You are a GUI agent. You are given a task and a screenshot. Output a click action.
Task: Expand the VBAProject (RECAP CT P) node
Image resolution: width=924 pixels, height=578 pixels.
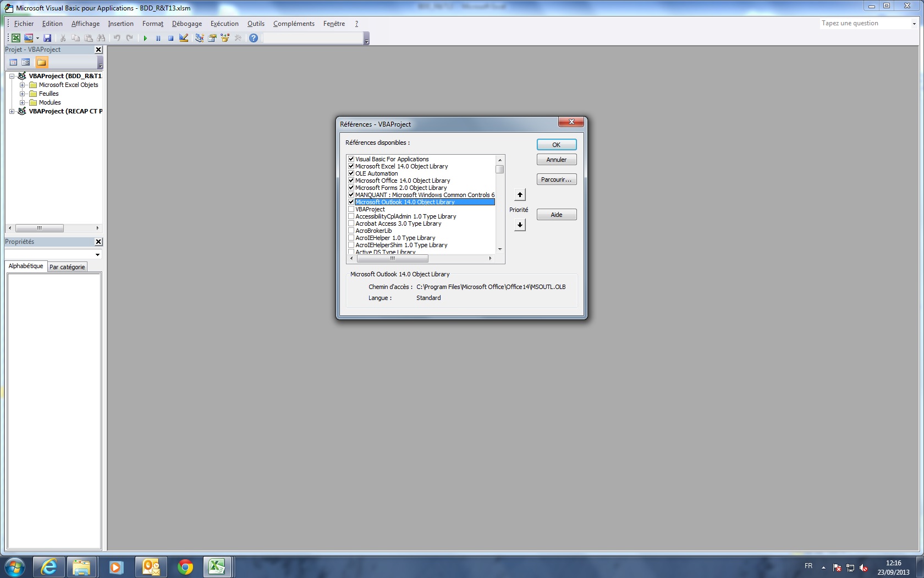click(12, 111)
